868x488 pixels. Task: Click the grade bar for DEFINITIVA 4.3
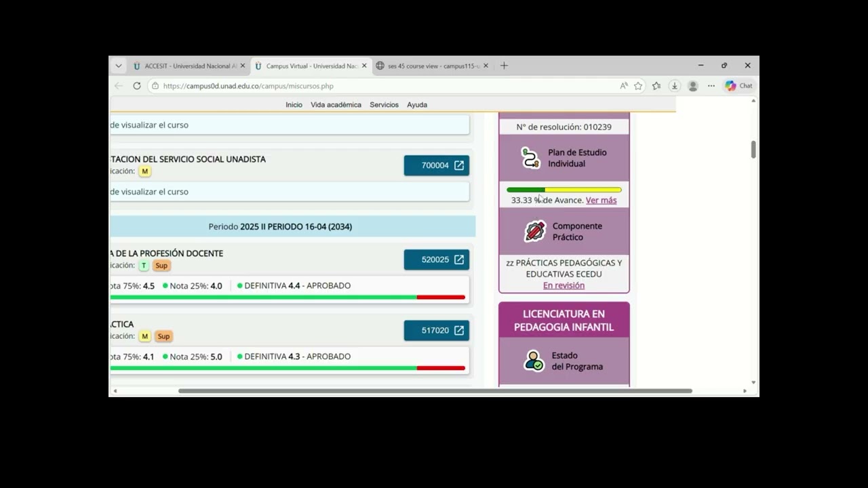point(288,368)
